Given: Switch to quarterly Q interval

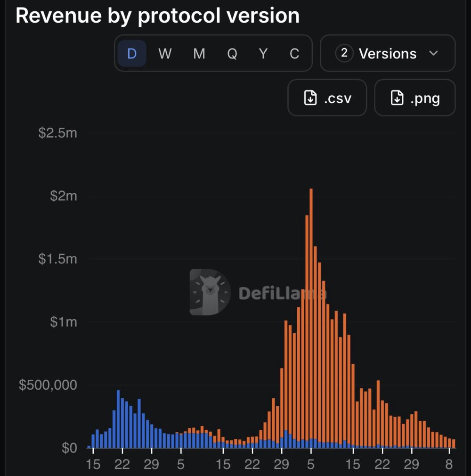Looking at the screenshot, I should pyautogui.click(x=232, y=53).
